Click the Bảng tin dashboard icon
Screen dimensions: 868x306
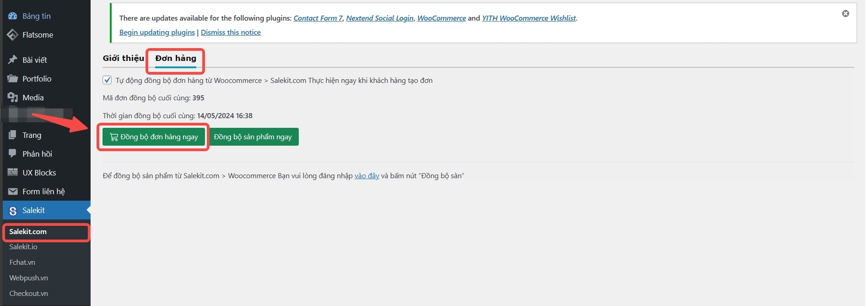pyautogui.click(x=12, y=16)
